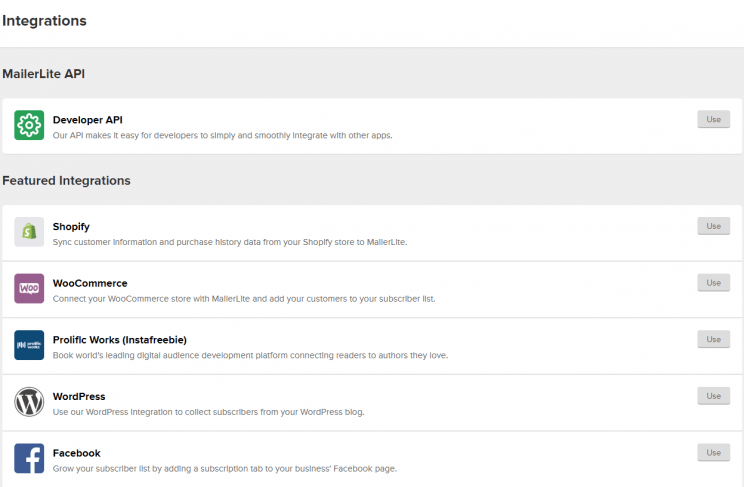Click the Facebook logo icon
Image resolution: width=744 pixels, height=487 pixels.
tap(29, 459)
